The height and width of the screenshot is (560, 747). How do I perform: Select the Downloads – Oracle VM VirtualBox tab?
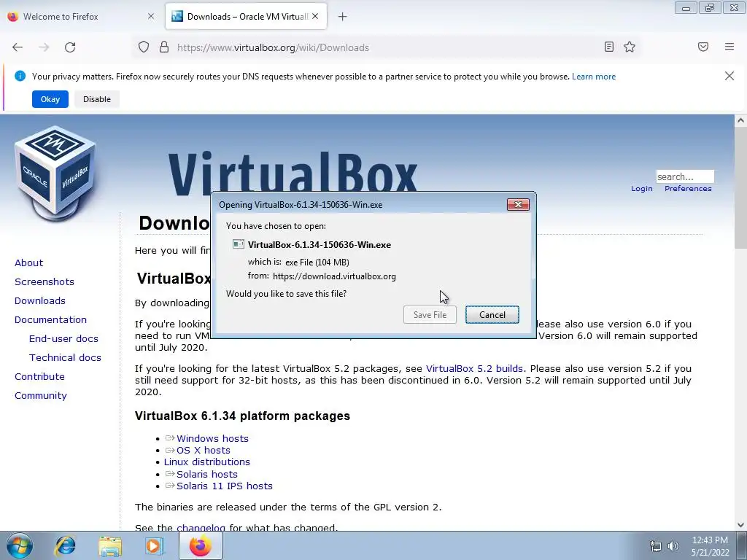(246, 16)
